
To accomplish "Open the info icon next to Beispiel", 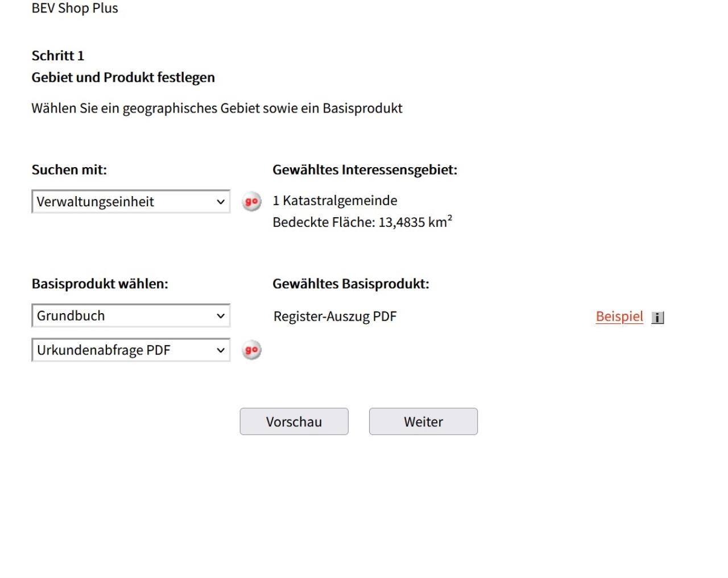I will pyautogui.click(x=657, y=318).
